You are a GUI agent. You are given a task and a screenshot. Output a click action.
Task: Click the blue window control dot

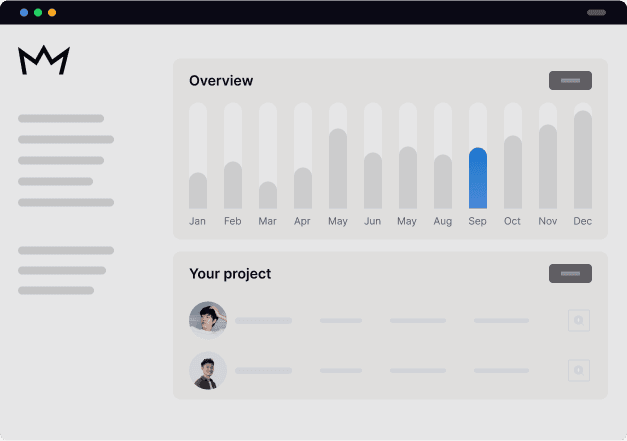click(x=24, y=12)
